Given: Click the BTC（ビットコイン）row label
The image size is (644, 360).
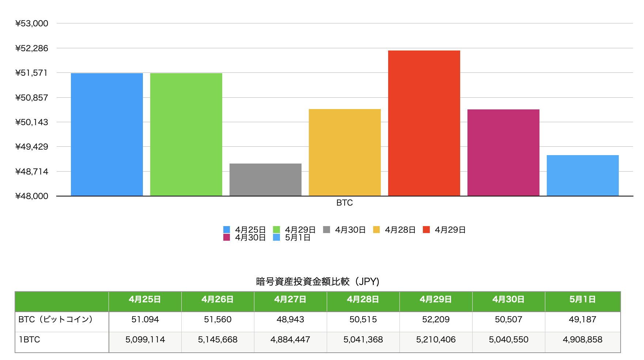Looking at the screenshot, I should coord(55,319).
